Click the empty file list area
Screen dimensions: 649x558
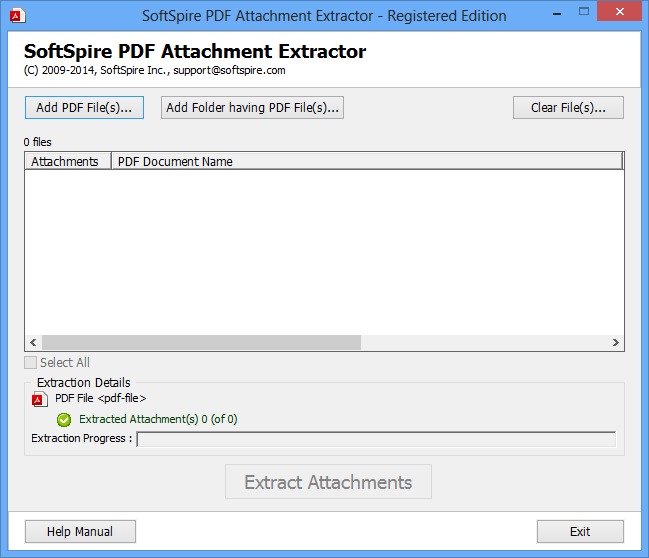point(324,250)
